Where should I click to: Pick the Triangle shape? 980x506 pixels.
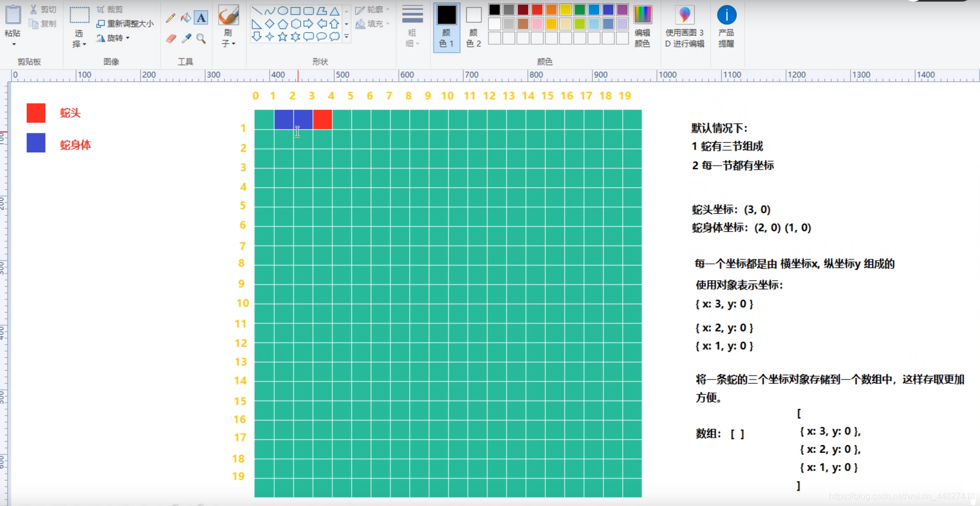click(x=334, y=11)
